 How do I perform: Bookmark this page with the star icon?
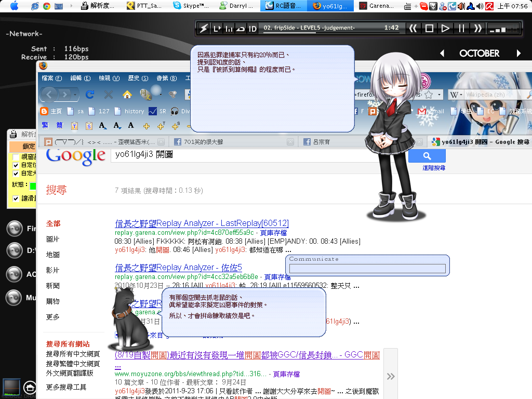pyautogui.click(x=429, y=95)
